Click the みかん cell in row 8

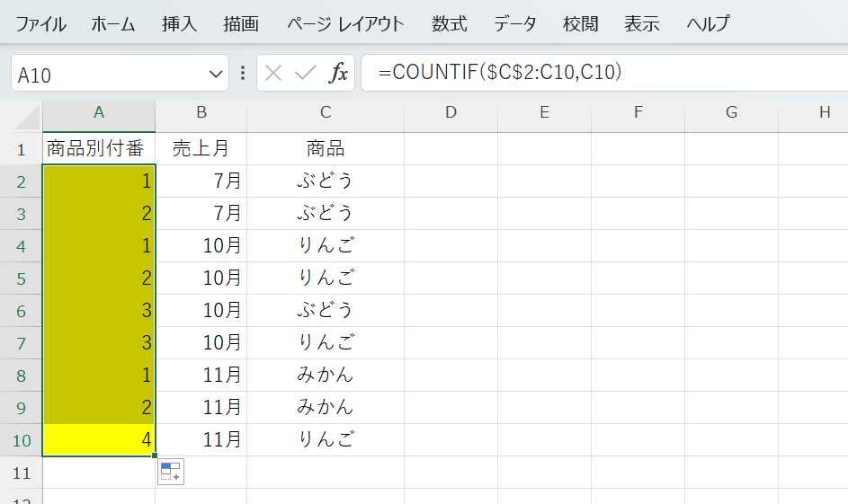(325, 375)
